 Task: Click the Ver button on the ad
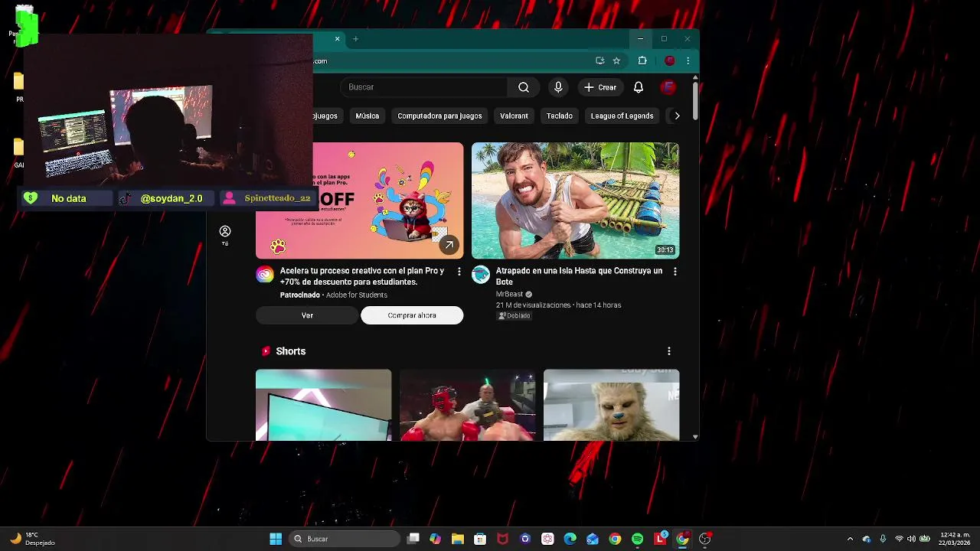pos(307,315)
